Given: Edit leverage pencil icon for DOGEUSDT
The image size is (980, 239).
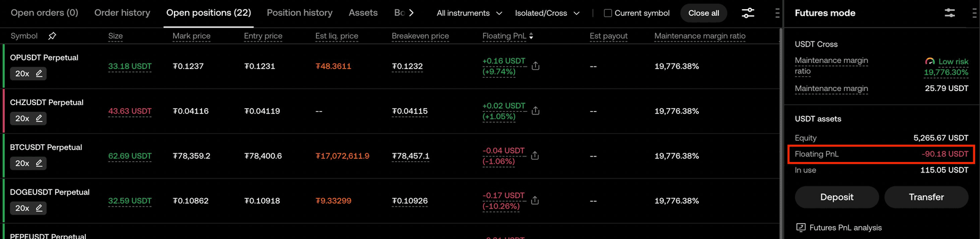Looking at the screenshot, I should [39, 208].
